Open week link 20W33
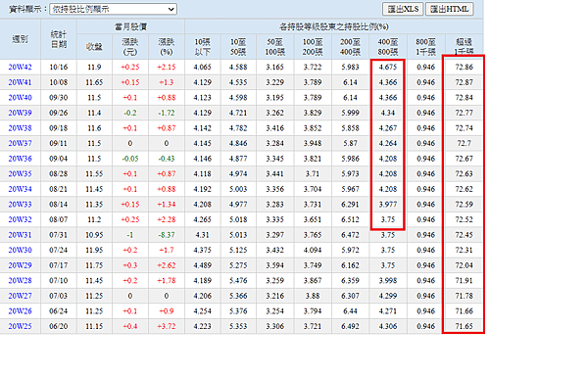Screen dimensions: 588x377 [21, 205]
